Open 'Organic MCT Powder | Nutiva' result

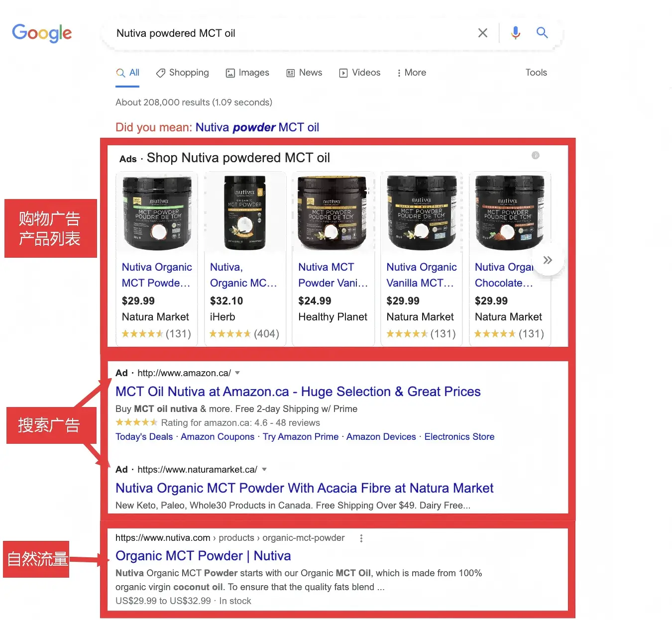(203, 556)
